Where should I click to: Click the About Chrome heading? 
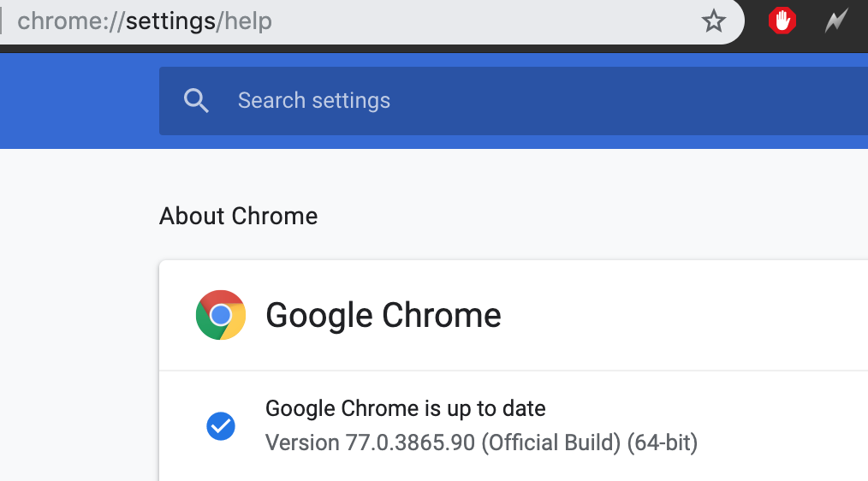238,216
